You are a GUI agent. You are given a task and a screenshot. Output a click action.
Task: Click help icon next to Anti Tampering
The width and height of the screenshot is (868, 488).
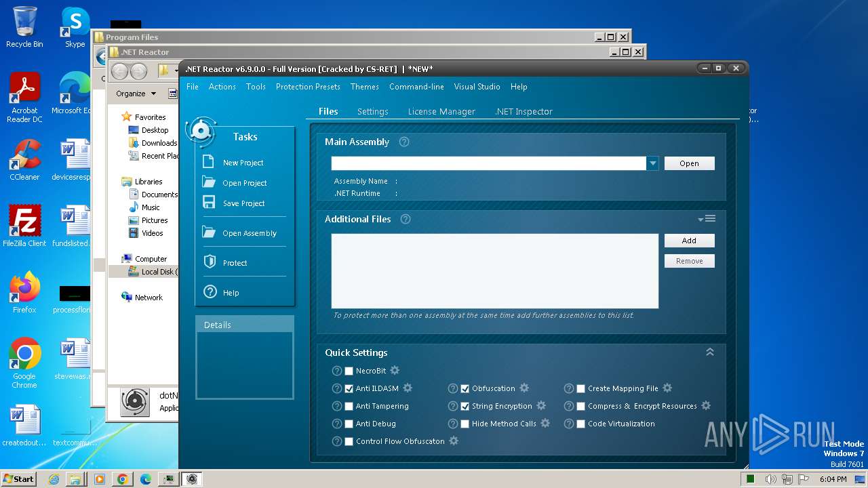(x=336, y=406)
